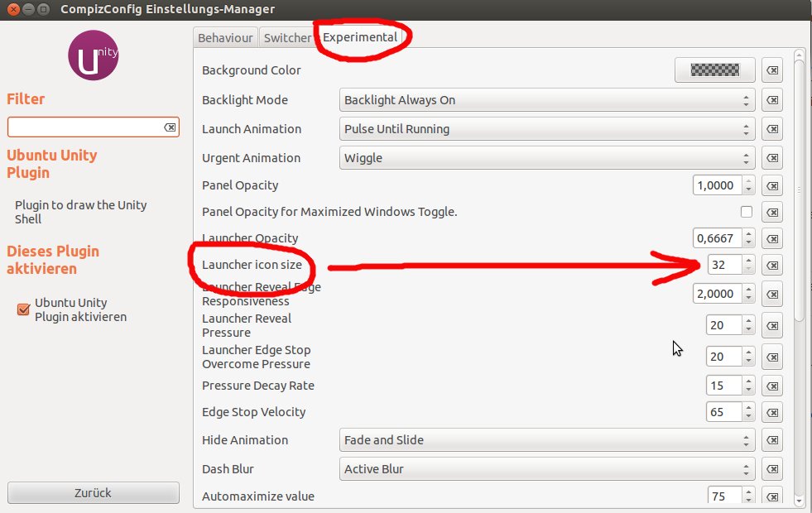This screenshot has width=812, height=513.
Task: Open the Backlight Mode dropdown
Action: pyautogui.click(x=547, y=100)
